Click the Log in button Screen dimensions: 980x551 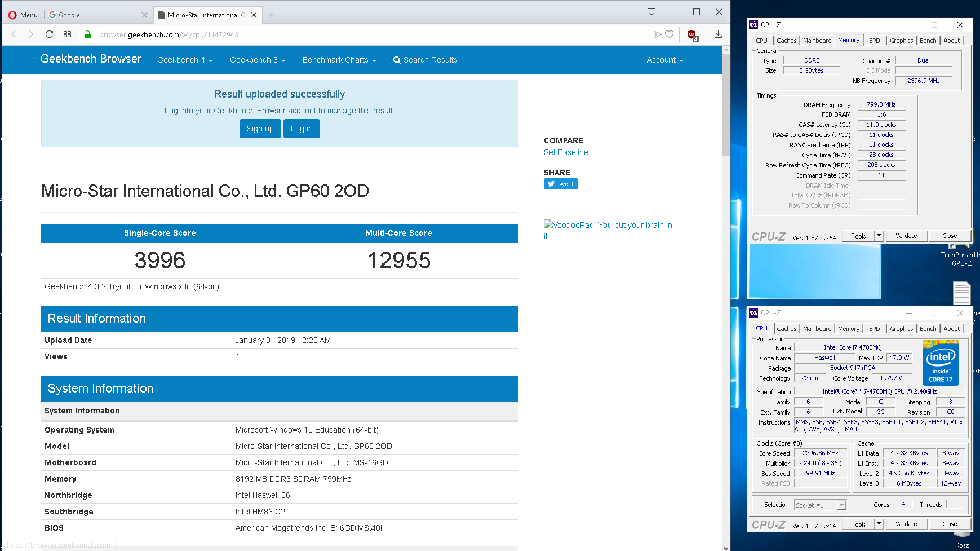pyautogui.click(x=301, y=129)
